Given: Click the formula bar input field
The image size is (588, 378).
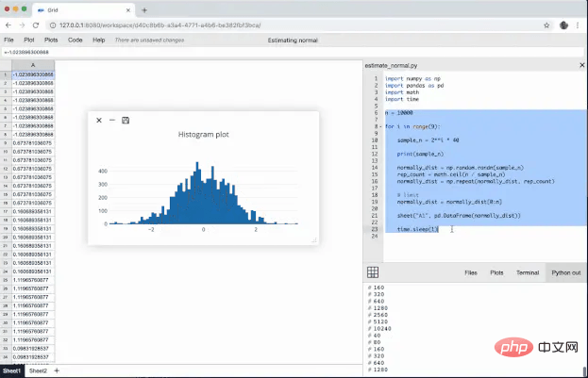Looking at the screenshot, I should [293, 52].
